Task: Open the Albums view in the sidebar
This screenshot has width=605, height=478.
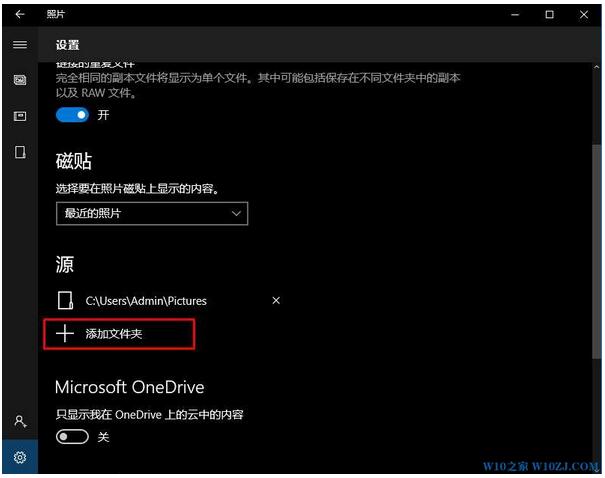Action: 20,116
